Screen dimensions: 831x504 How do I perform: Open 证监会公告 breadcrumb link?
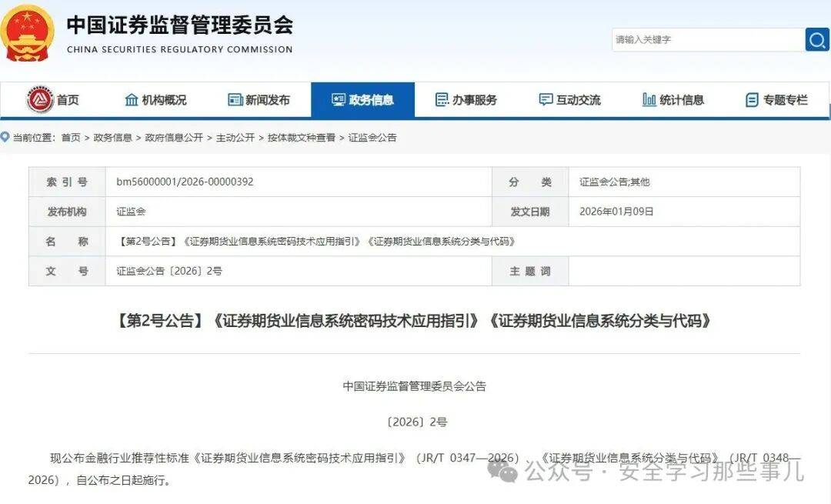tap(372, 138)
